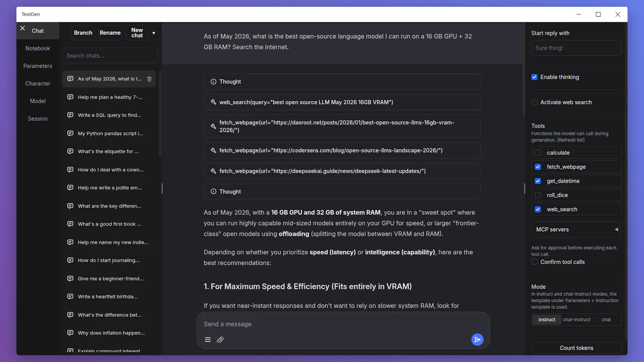Switch to the Parameters tab
This screenshot has width=644, height=362.
tap(38, 66)
